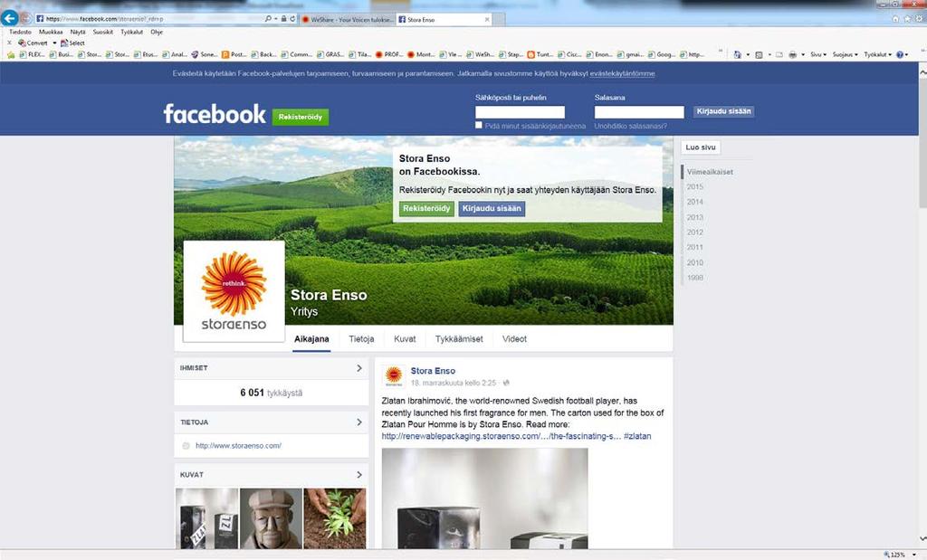Click the Select toolbar button
Viewport: 927px width, 560px height.
pyautogui.click(x=72, y=43)
